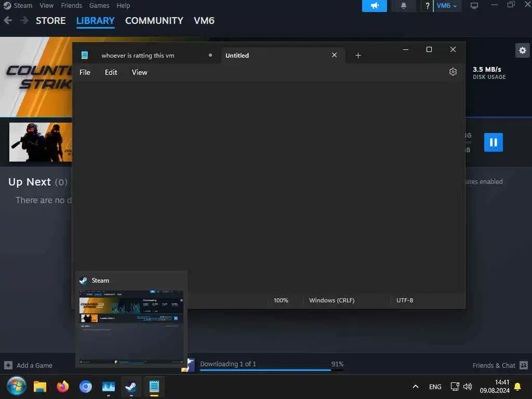Close the Untitled Notepad tab
This screenshot has width=532, height=399.
[x=334, y=55]
